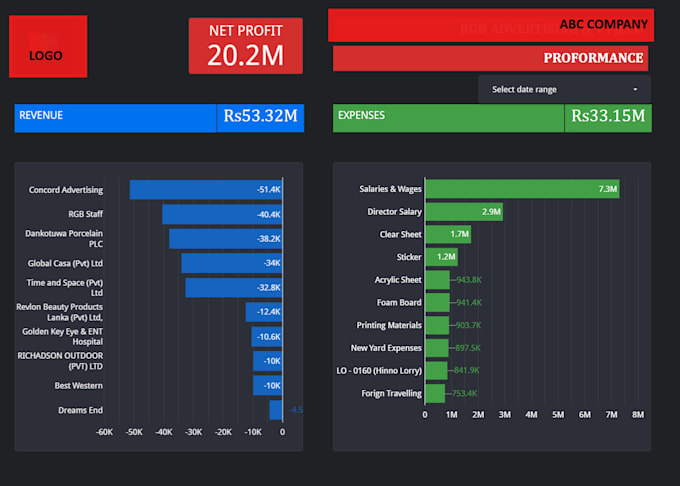Click the Printing Materials axis label
The height and width of the screenshot is (486, 680).
[389, 325]
